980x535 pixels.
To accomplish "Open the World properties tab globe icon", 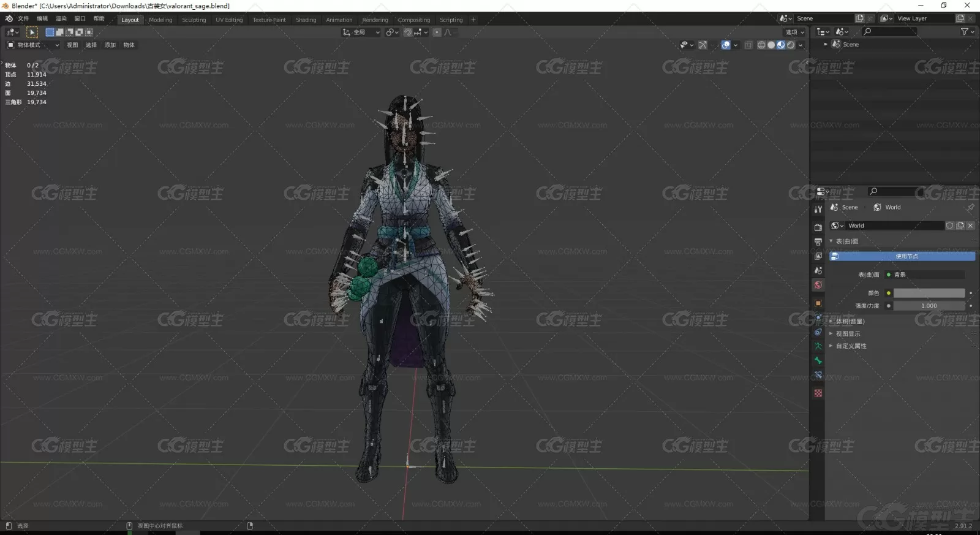I will pyautogui.click(x=818, y=285).
